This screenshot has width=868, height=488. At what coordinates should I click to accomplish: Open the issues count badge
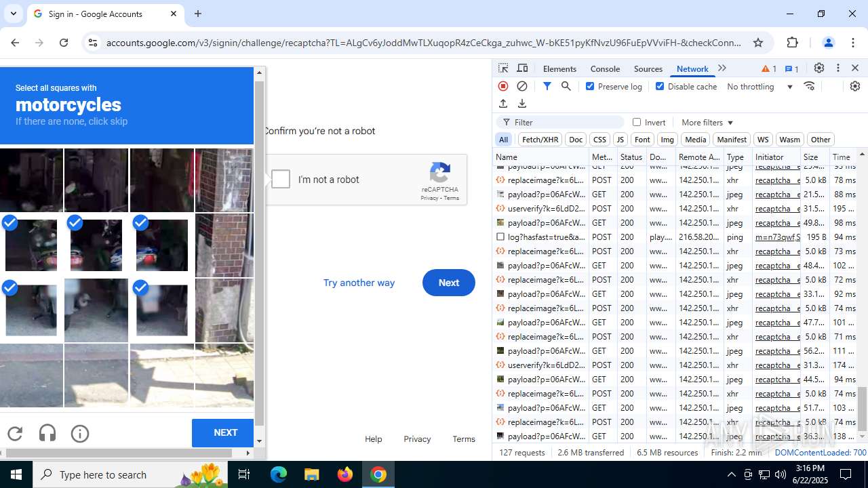[x=791, y=68]
